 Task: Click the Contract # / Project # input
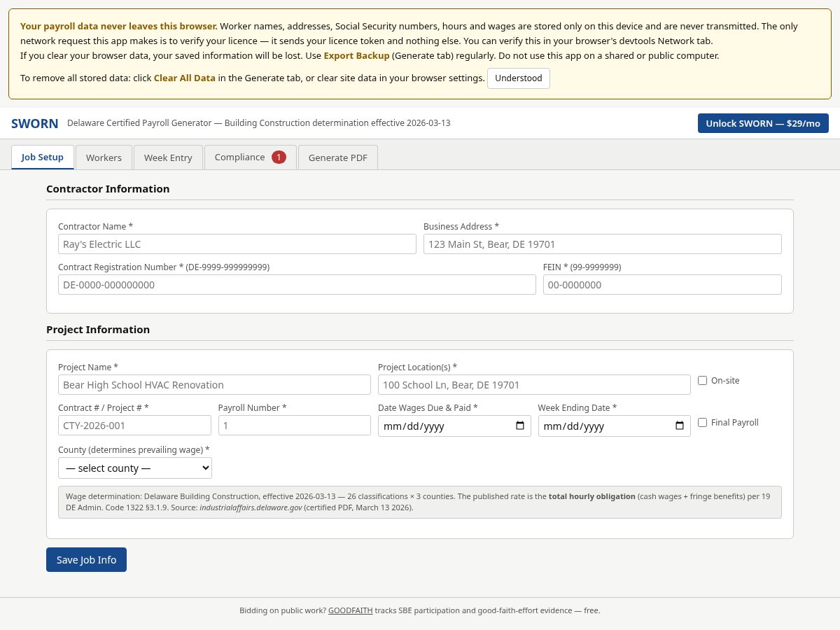(134, 425)
